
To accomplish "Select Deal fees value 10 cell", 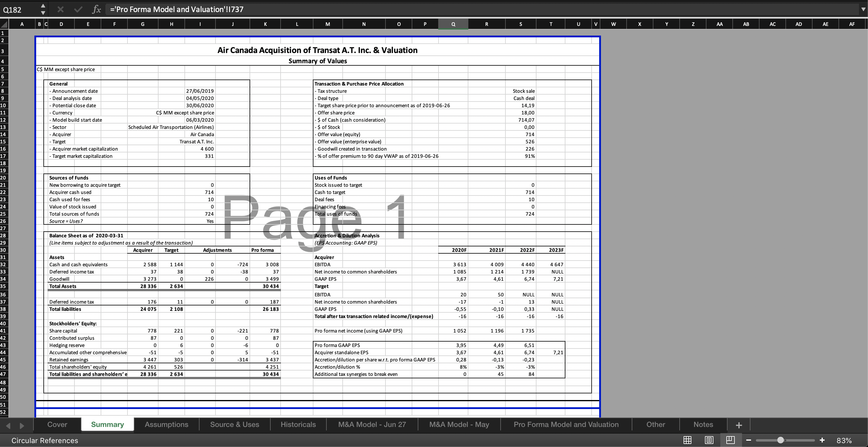I will (520, 199).
